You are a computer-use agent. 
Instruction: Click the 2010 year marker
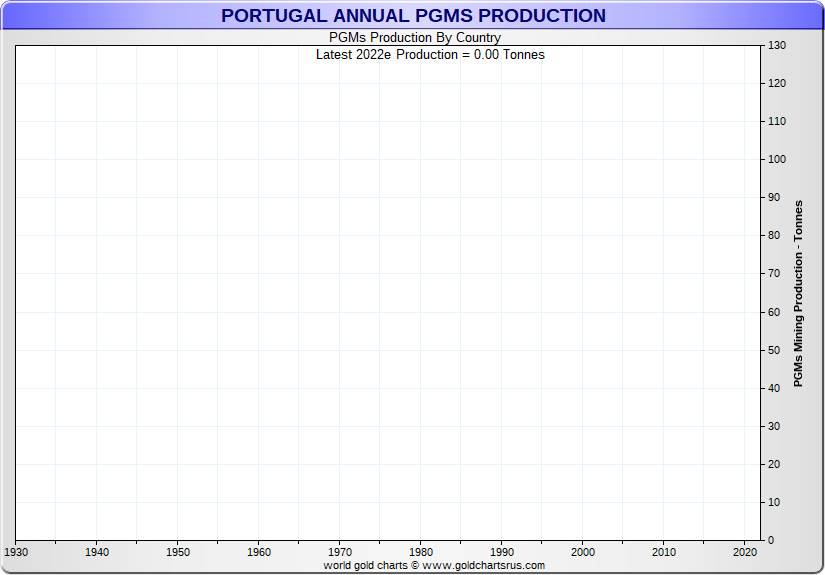[664, 552]
